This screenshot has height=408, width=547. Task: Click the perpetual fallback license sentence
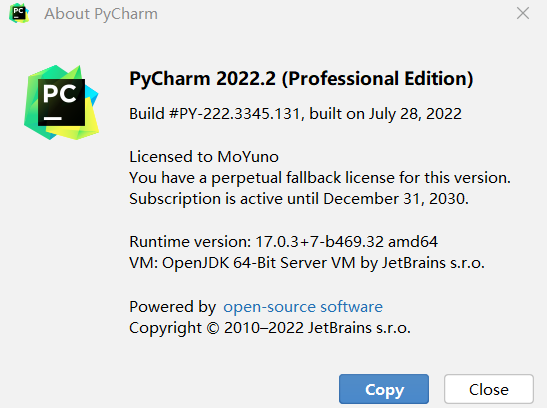pos(320,178)
